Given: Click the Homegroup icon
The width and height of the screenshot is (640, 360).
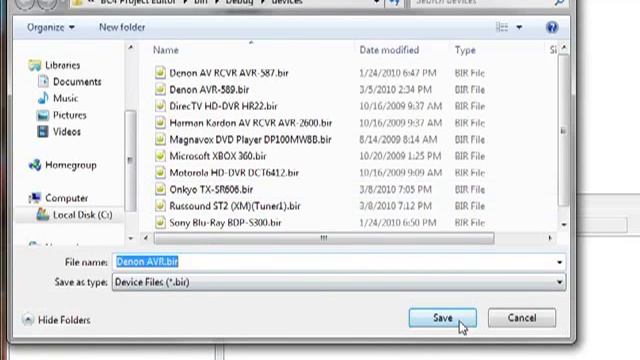Looking at the screenshot, I should [x=35, y=165].
